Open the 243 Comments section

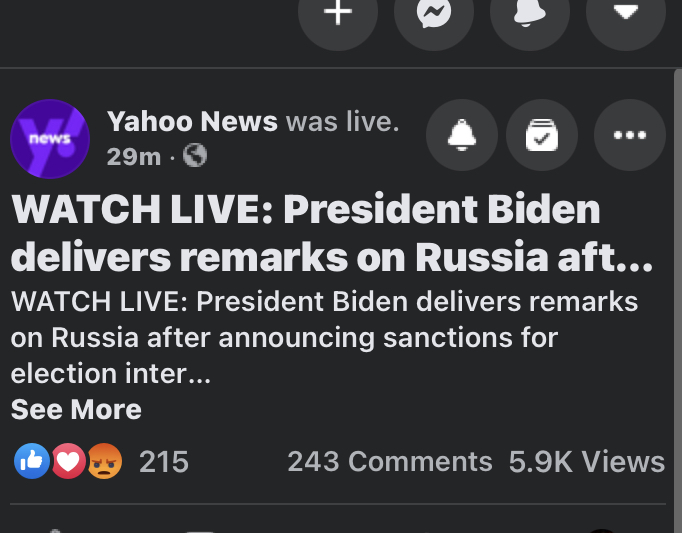pos(390,462)
